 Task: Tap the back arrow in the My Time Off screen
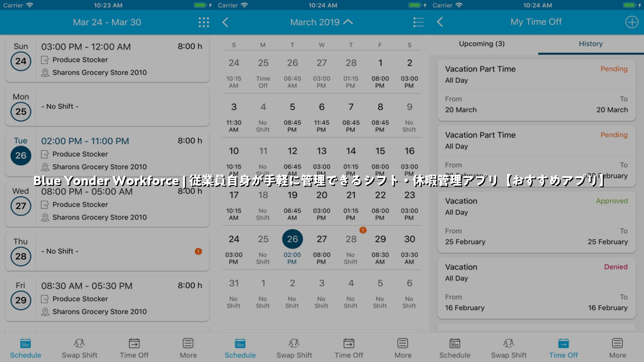pyautogui.click(x=440, y=22)
